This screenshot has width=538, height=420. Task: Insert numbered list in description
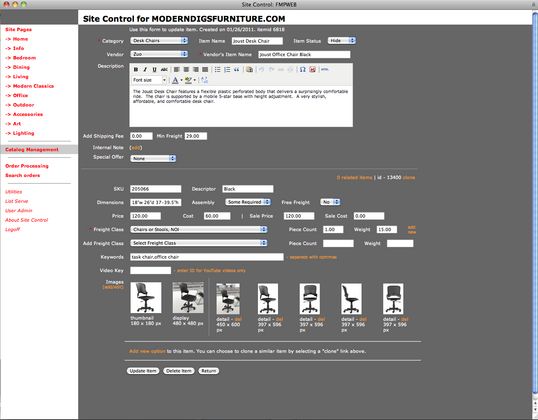click(x=227, y=70)
